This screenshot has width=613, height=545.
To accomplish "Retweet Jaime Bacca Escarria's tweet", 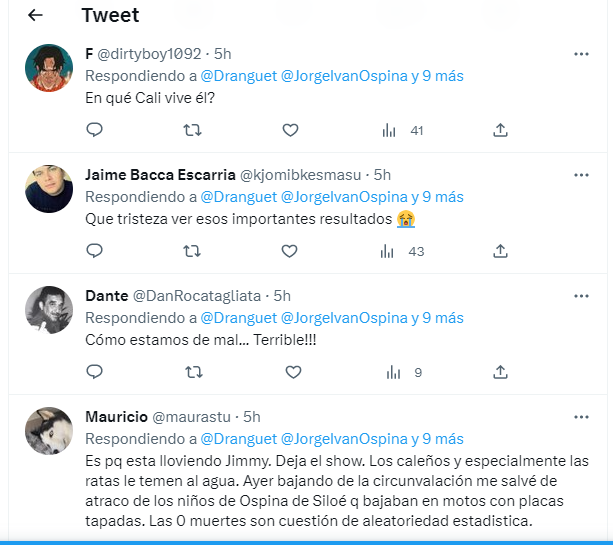I will point(192,251).
